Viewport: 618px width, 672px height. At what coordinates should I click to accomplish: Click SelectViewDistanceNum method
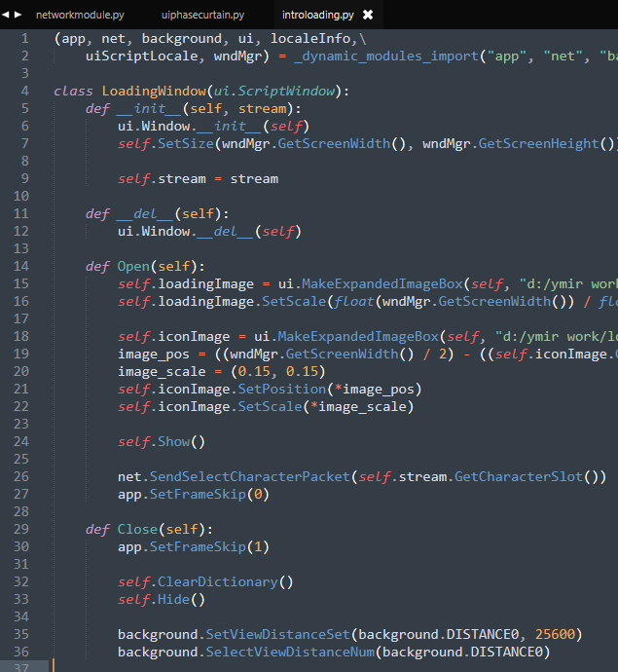[x=290, y=652]
